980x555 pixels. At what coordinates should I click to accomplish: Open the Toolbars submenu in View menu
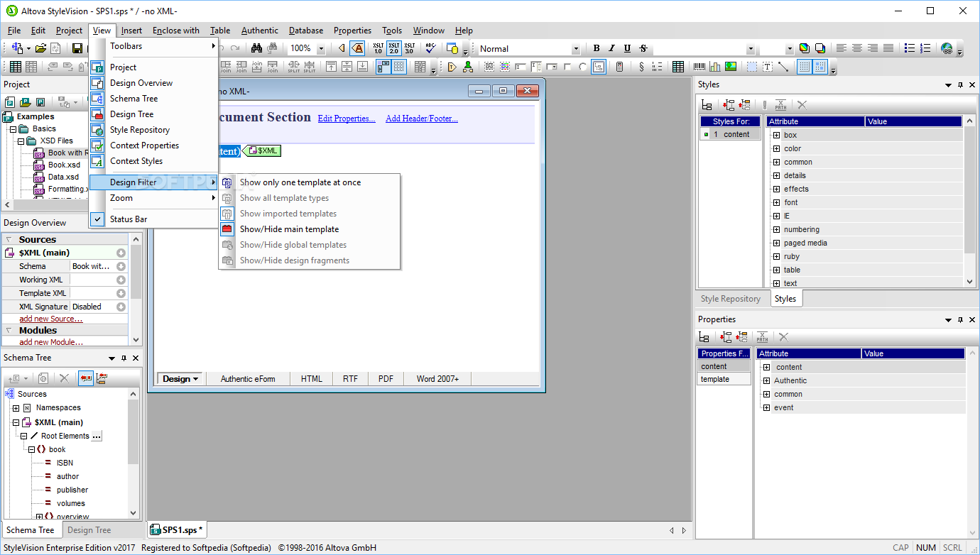coord(153,46)
